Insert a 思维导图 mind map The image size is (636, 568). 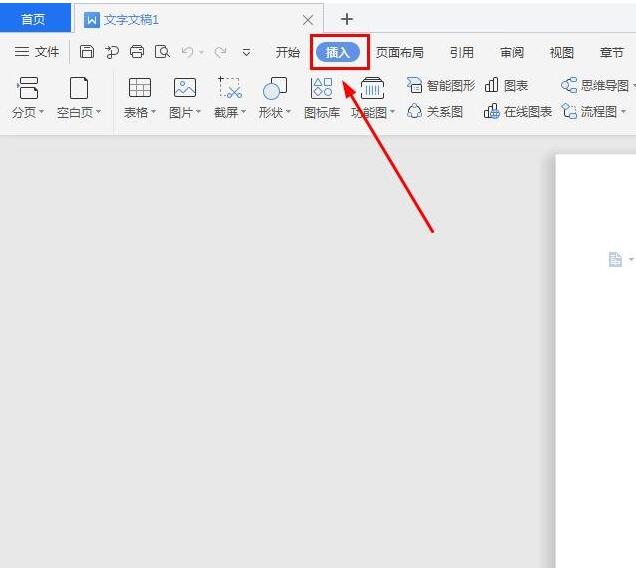point(595,86)
